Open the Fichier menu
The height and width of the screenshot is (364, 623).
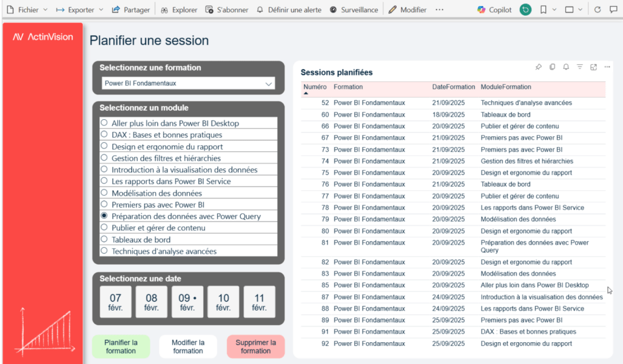[x=23, y=10]
